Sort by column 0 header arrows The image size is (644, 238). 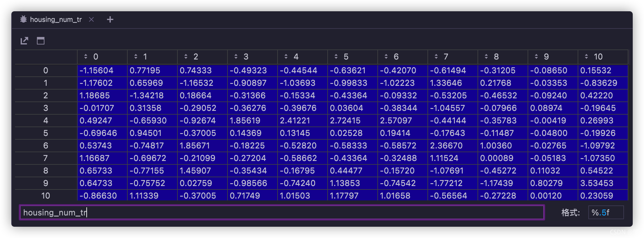point(85,57)
